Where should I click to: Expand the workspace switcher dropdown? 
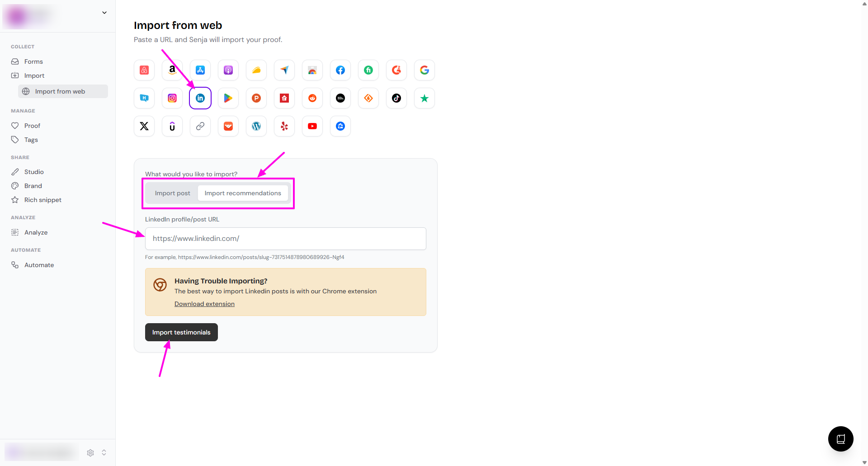click(104, 13)
